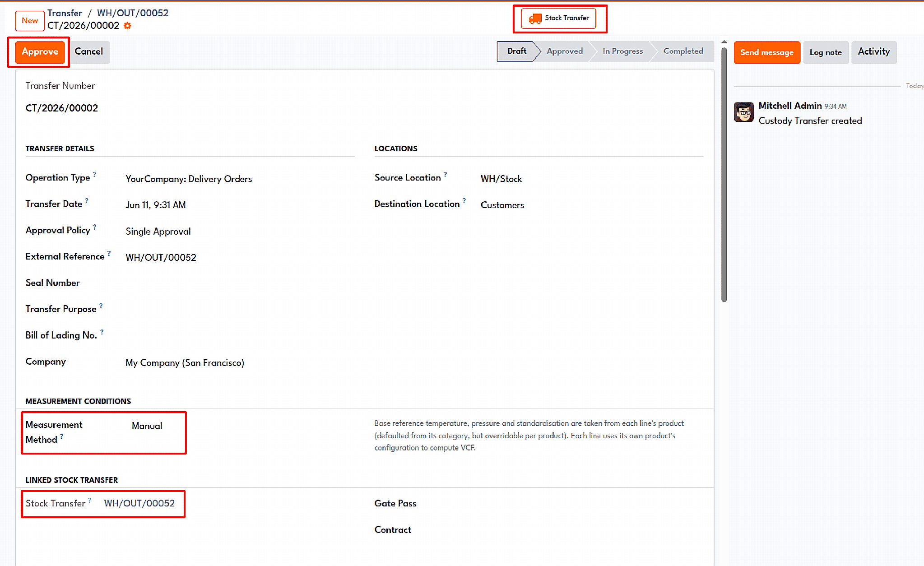Show help tooltip for Transfer Date
This screenshot has height=566, width=924.
(87, 200)
